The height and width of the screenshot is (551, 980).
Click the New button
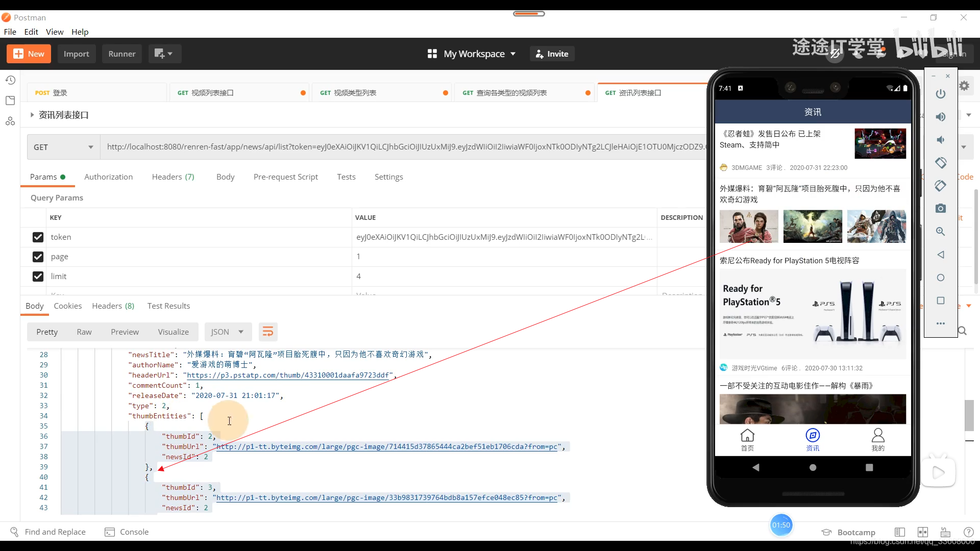click(x=29, y=54)
